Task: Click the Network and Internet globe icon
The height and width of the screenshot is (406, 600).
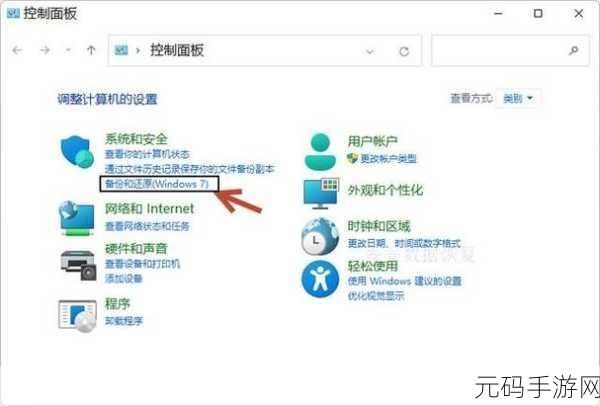Action: (x=77, y=218)
